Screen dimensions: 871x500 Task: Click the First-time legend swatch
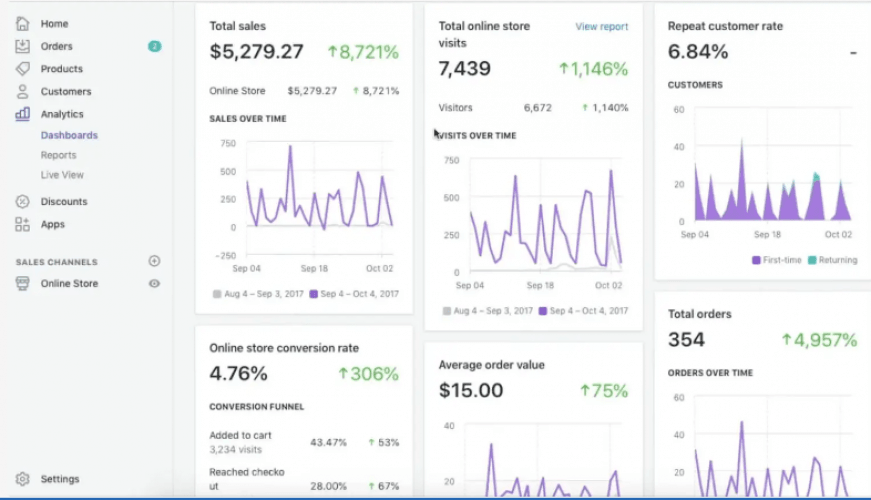click(756, 260)
